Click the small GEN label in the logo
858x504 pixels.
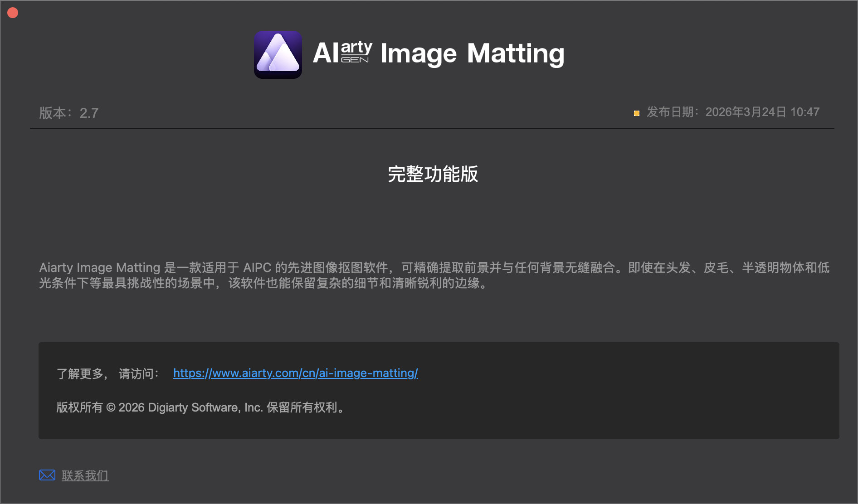click(355, 60)
